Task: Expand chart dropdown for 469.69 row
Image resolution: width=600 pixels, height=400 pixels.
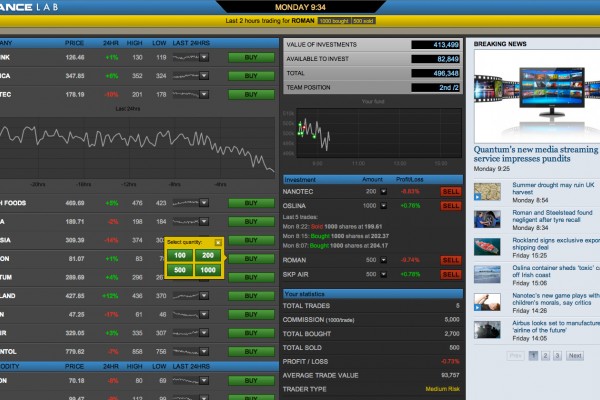Action: (x=204, y=203)
